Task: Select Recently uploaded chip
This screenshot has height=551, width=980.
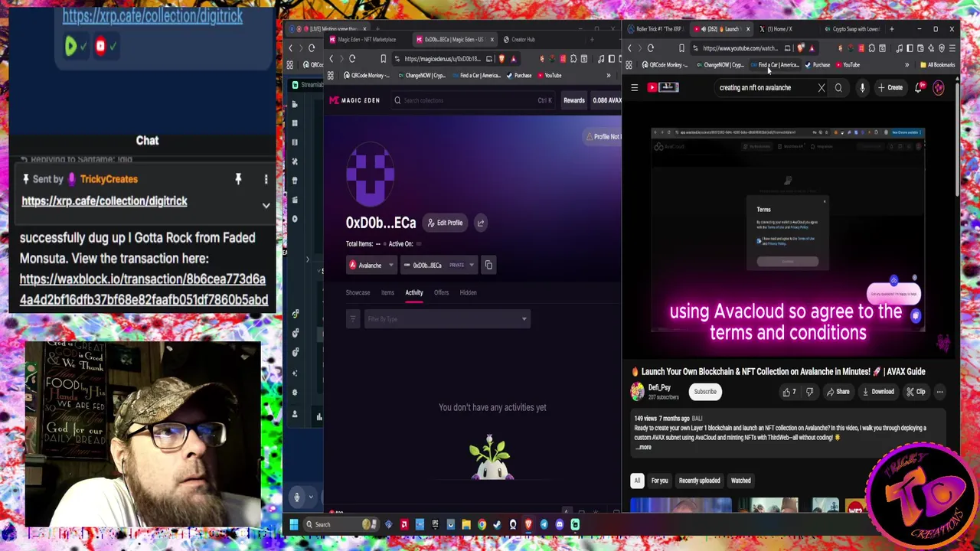Action: [699, 481]
